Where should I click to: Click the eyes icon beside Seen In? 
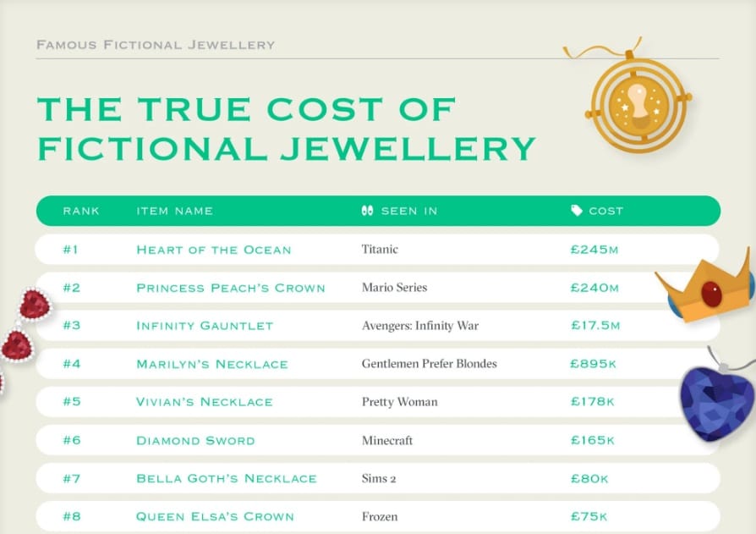pos(367,211)
